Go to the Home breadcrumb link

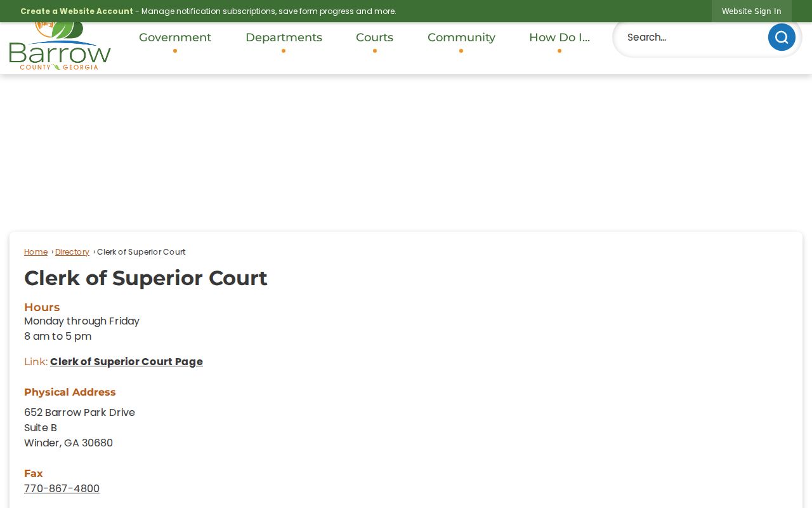coord(36,252)
